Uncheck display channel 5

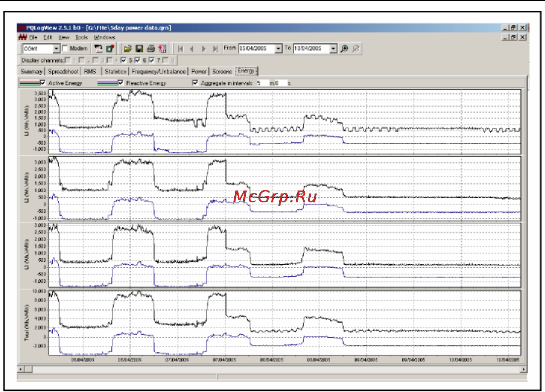click(x=124, y=60)
